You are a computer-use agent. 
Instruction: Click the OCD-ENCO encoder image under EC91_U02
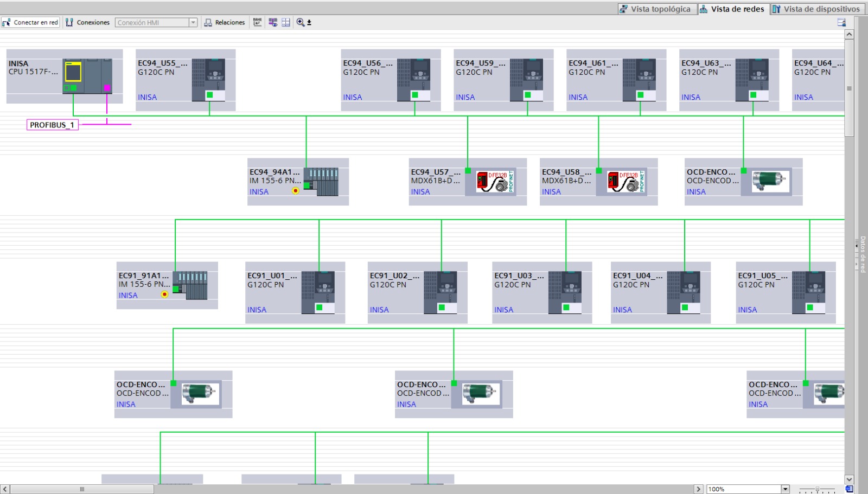(x=481, y=394)
